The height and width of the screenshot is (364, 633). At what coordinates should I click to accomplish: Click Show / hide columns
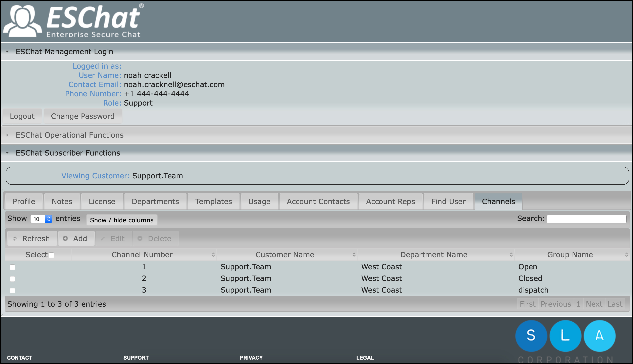(x=121, y=220)
